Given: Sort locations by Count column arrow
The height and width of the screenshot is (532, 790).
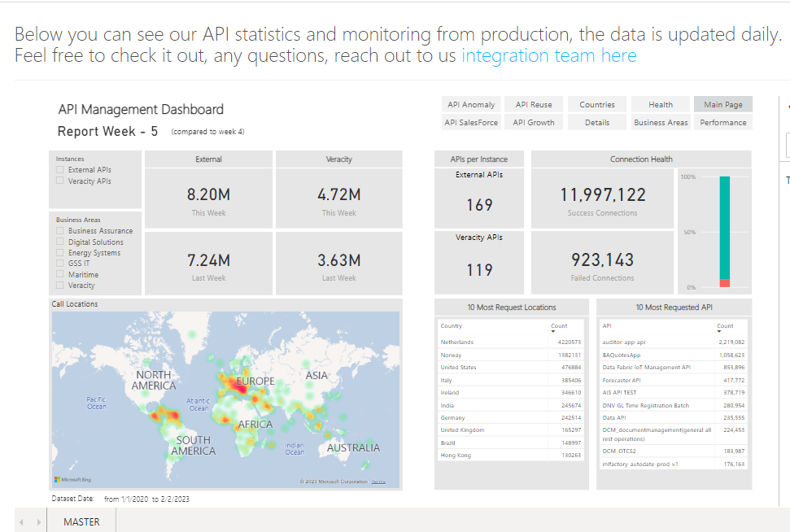Looking at the screenshot, I should pyautogui.click(x=553, y=332).
